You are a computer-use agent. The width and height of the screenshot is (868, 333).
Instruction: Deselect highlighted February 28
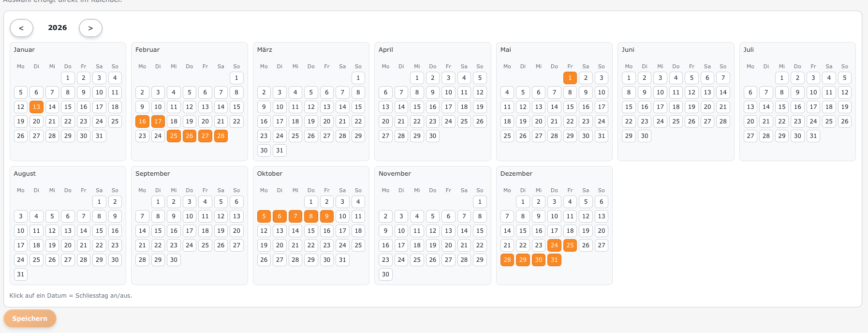221,136
